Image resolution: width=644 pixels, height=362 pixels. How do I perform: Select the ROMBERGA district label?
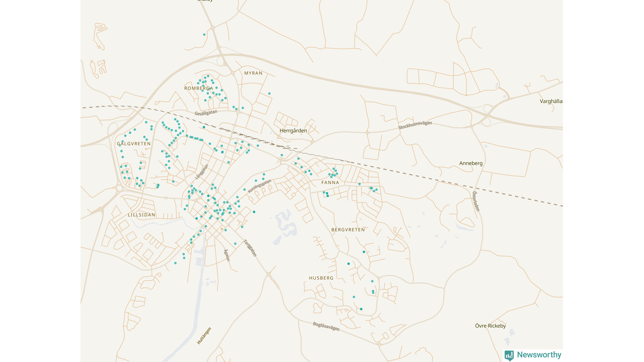click(198, 88)
